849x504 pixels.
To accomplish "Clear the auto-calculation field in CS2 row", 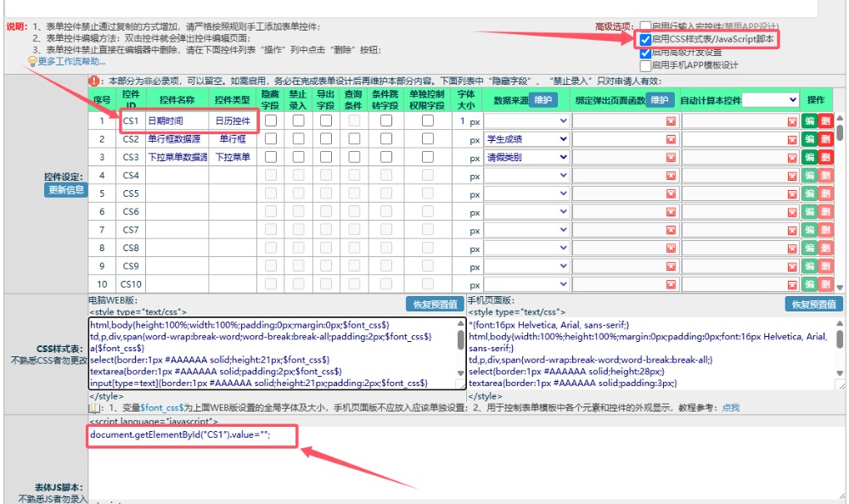I will coord(791,139).
